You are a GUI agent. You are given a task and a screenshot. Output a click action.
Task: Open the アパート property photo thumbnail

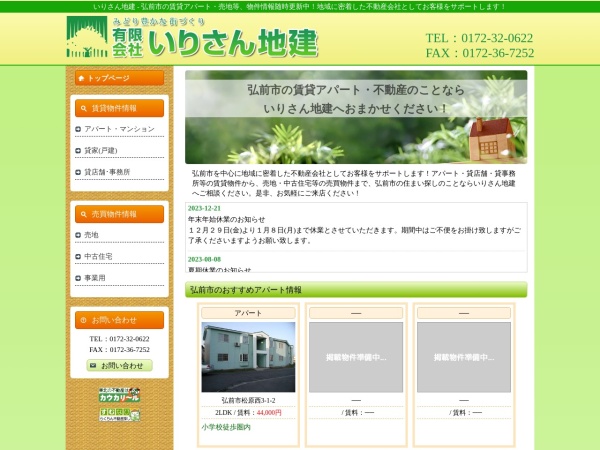(x=248, y=357)
